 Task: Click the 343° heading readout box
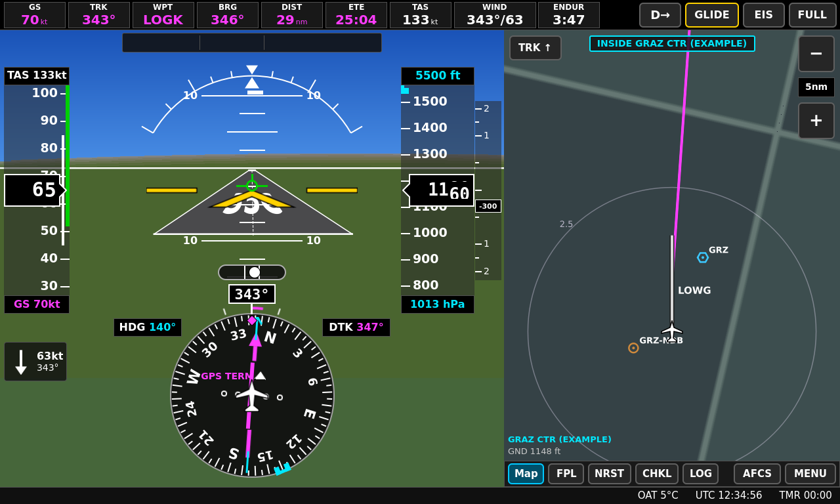pos(252,294)
